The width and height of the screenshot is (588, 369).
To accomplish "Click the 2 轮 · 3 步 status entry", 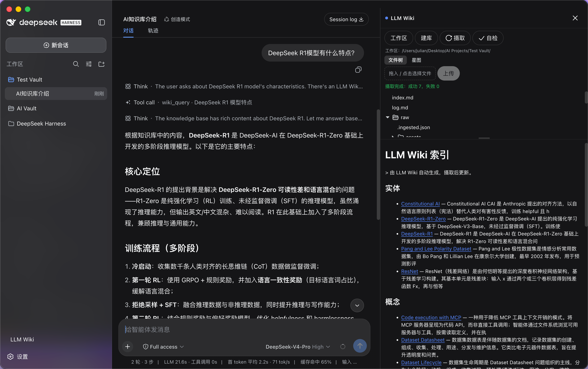I will [142, 362].
